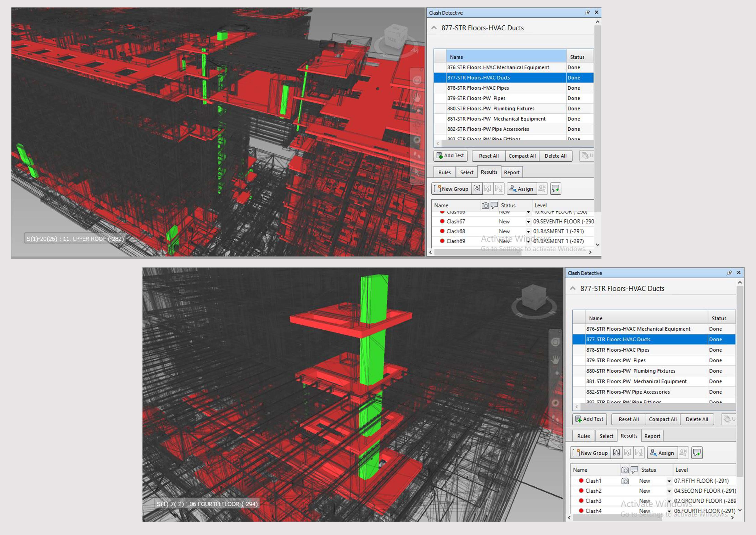The image size is (756, 535).
Task: Click Add Comment icon in lower Results toolbar
Action: pyautogui.click(x=697, y=453)
